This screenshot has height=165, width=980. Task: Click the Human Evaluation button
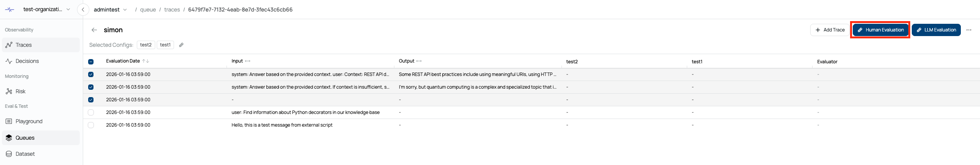pyautogui.click(x=880, y=30)
